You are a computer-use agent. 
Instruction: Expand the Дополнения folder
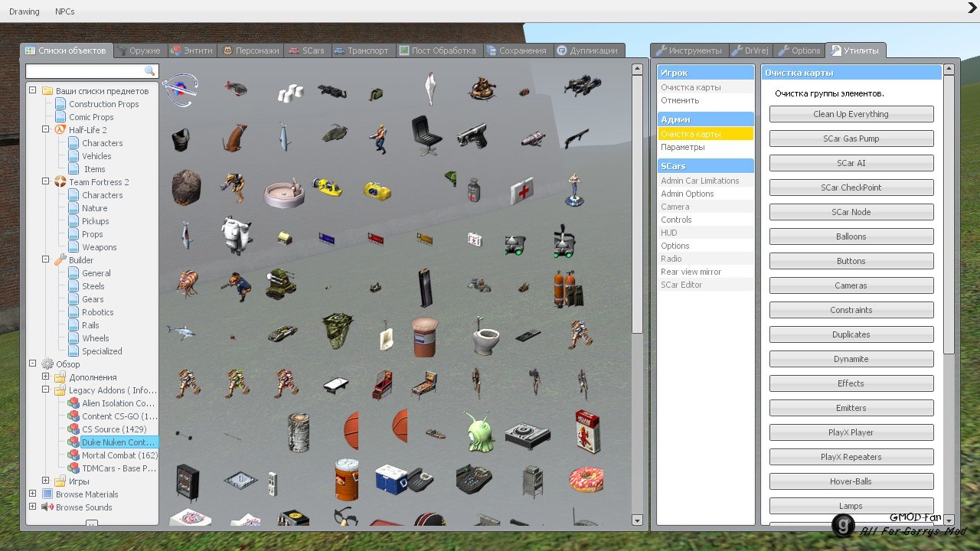(46, 377)
